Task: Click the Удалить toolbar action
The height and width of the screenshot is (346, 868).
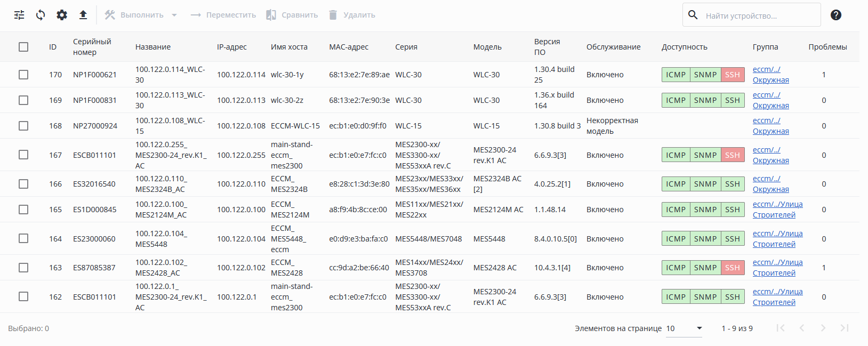Action: (x=352, y=15)
